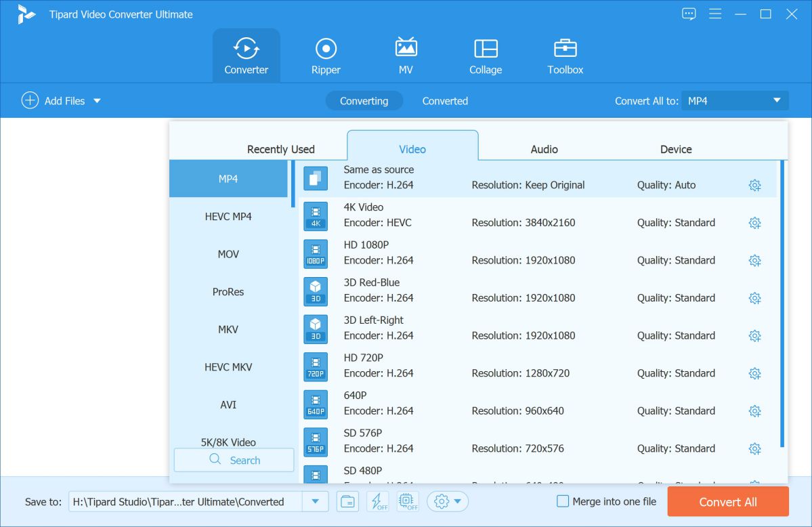Click the 3D Red-Blue format icon
Screen dimensions: 812x527
[x=316, y=291]
